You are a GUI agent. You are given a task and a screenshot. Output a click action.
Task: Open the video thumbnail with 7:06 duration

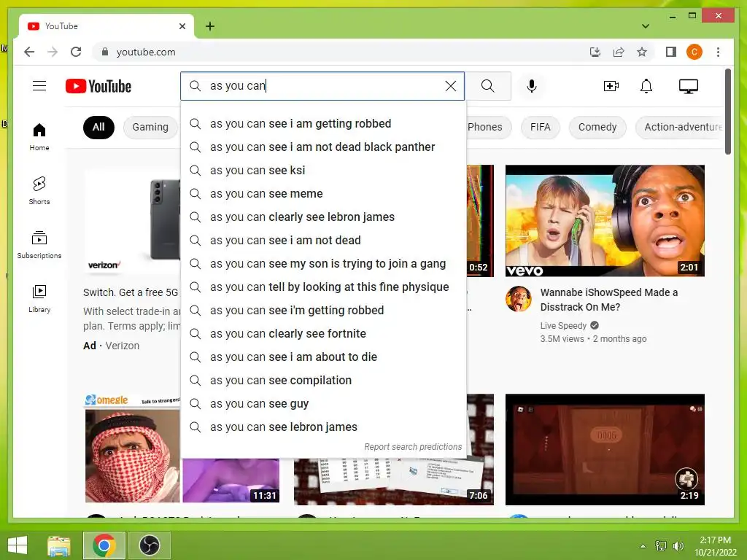tap(393, 481)
